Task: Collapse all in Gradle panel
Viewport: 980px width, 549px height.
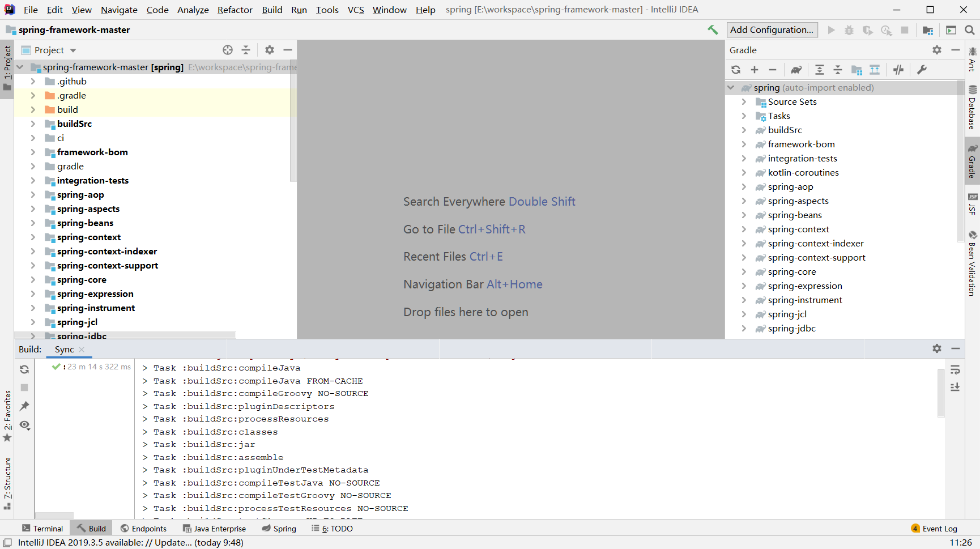Action: tap(838, 70)
